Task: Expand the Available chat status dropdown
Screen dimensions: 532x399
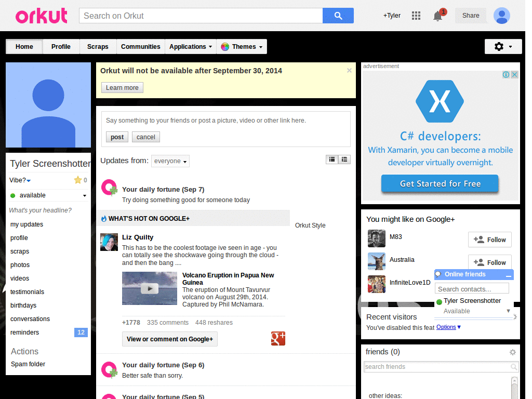Action: point(508,311)
